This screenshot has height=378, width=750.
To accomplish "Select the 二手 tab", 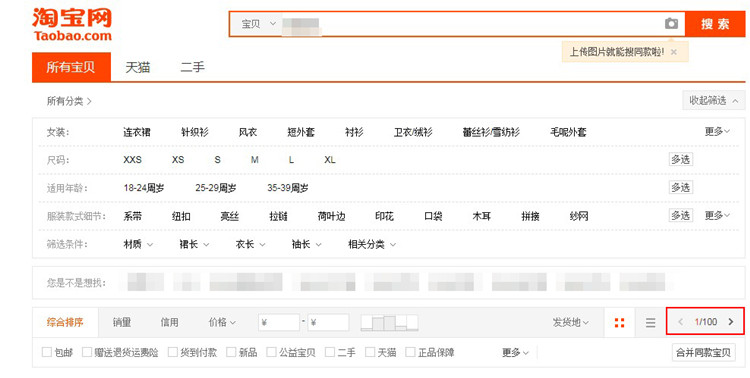I will click(192, 67).
